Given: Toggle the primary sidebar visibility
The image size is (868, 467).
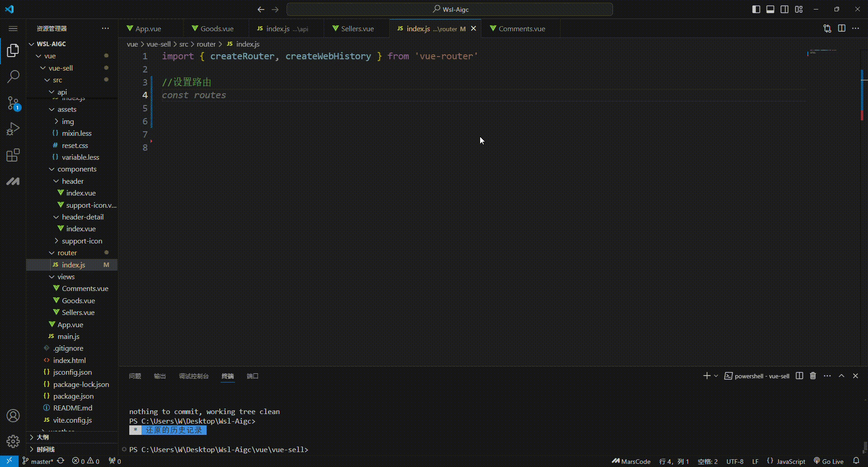Looking at the screenshot, I should pyautogui.click(x=756, y=9).
